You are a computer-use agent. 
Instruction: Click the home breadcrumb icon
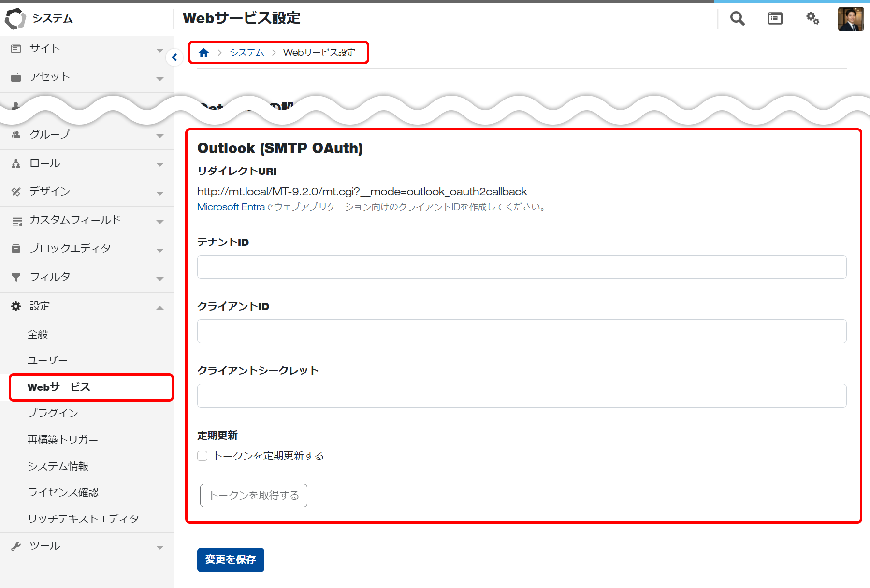pos(203,52)
